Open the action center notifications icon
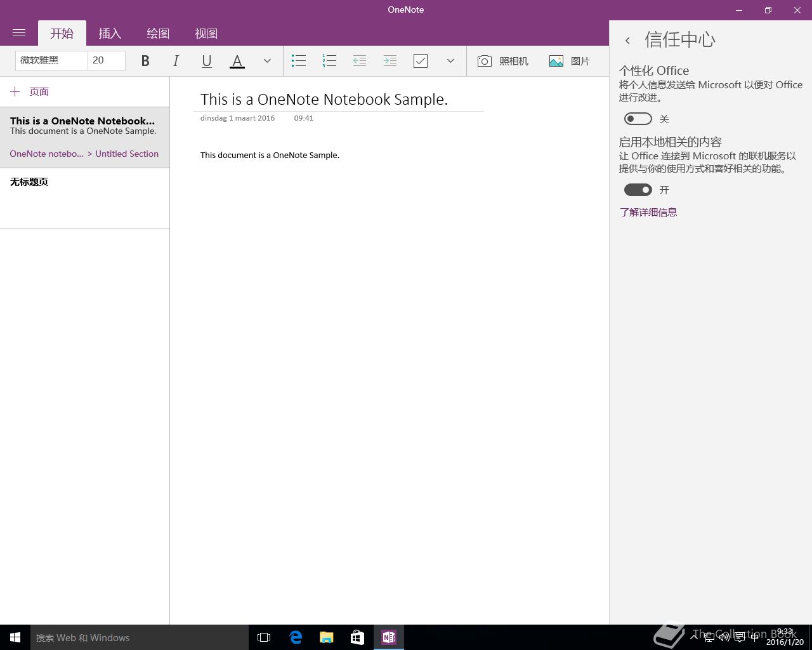The image size is (812, 650). coord(740,637)
